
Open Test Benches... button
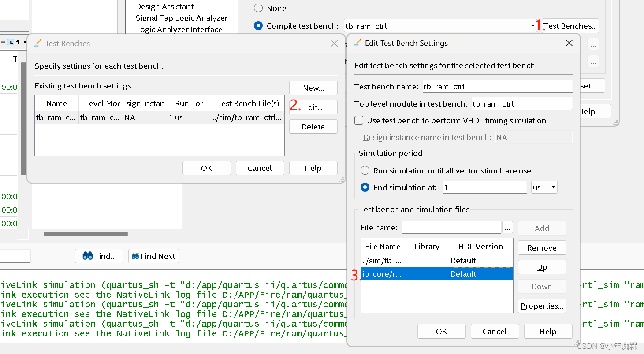click(x=570, y=26)
